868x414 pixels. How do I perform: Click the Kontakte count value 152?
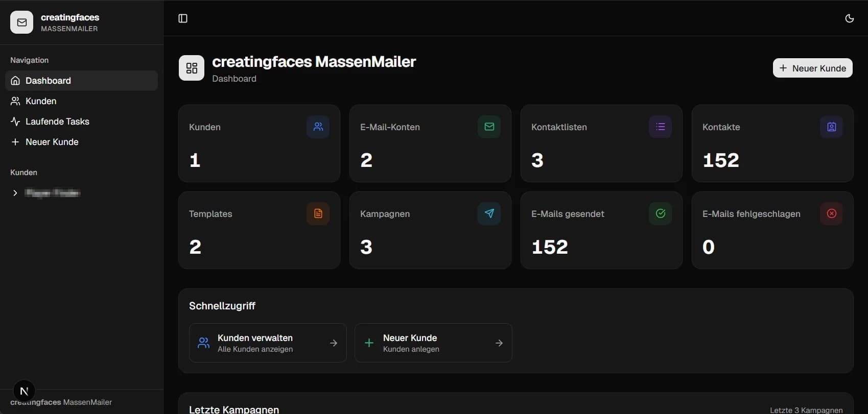coord(721,160)
